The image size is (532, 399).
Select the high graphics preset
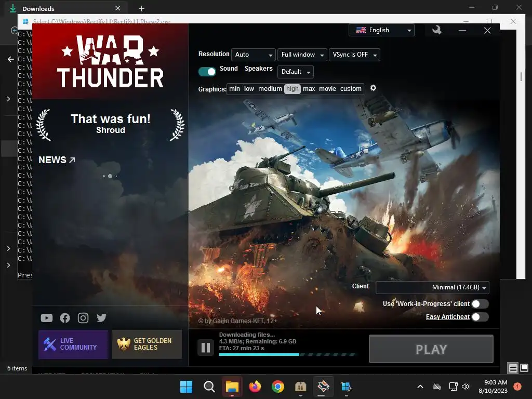pyautogui.click(x=292, y=89)
